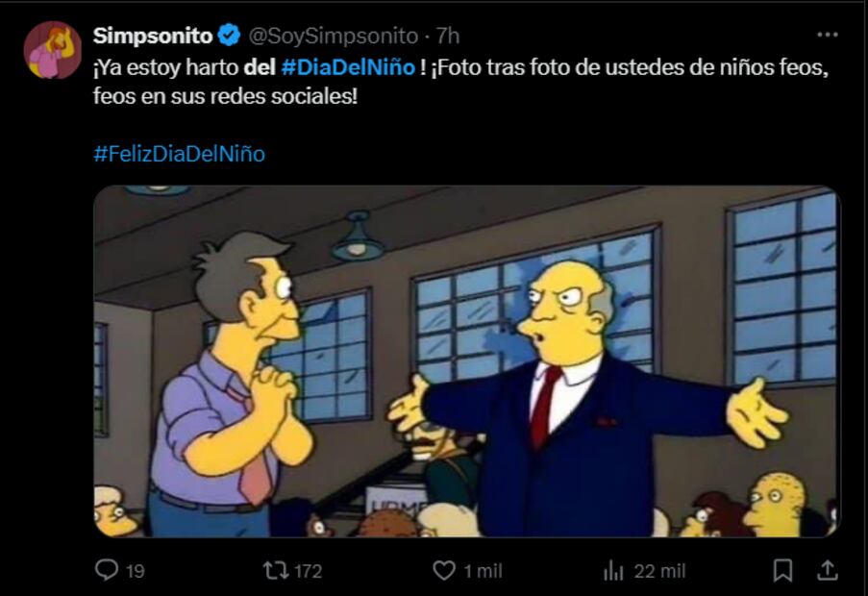Open Simpsonito's profile avatar
Image resolution: width=868 pixels, height=596 pixels.
point(53,50)
